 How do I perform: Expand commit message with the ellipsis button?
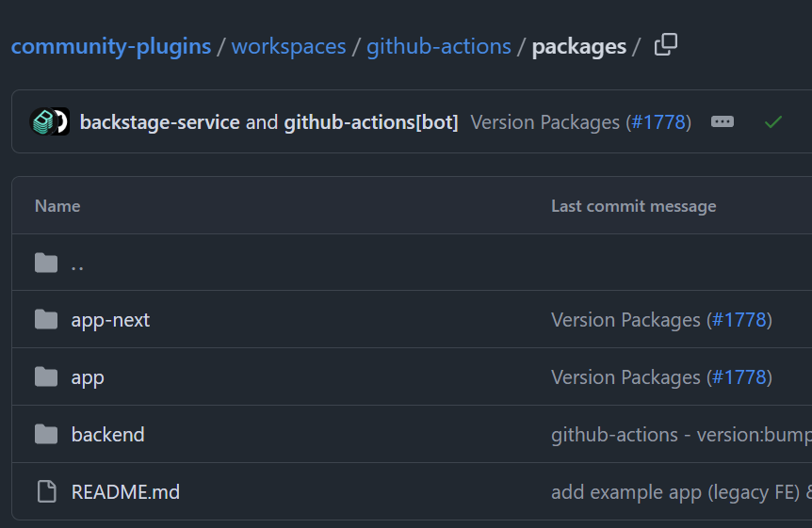coord(723,121)
